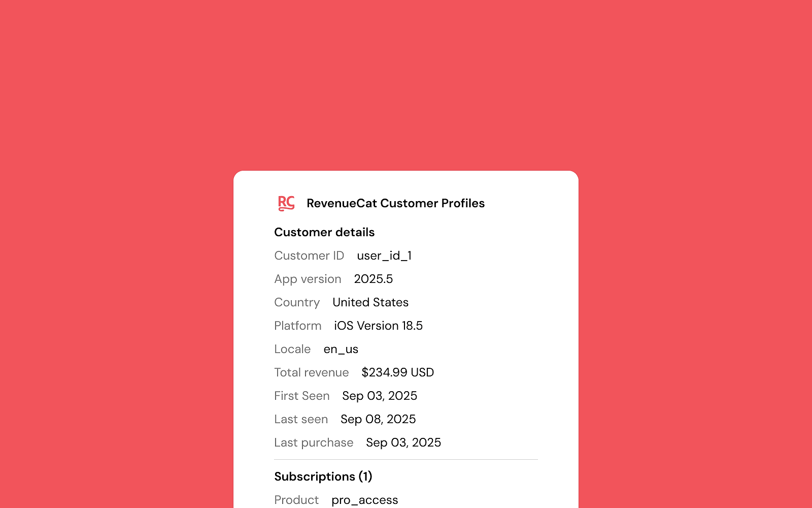
Task: Select the Customer details heading
Action: (324, 232)
